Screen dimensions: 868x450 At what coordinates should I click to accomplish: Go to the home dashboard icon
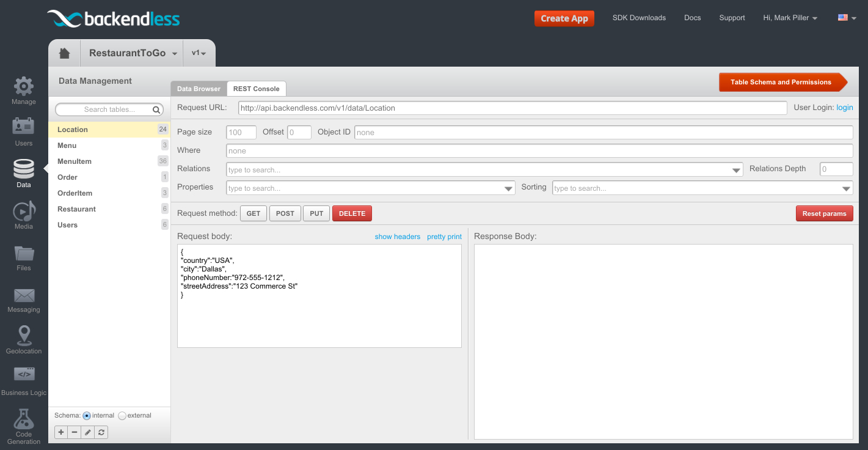click(64, 53)
